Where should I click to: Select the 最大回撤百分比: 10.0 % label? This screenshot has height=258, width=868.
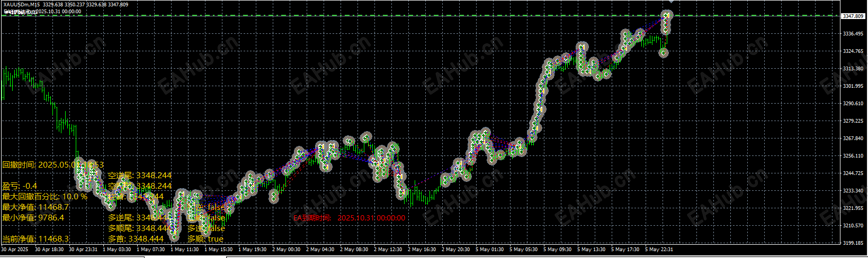coord(45,197)
